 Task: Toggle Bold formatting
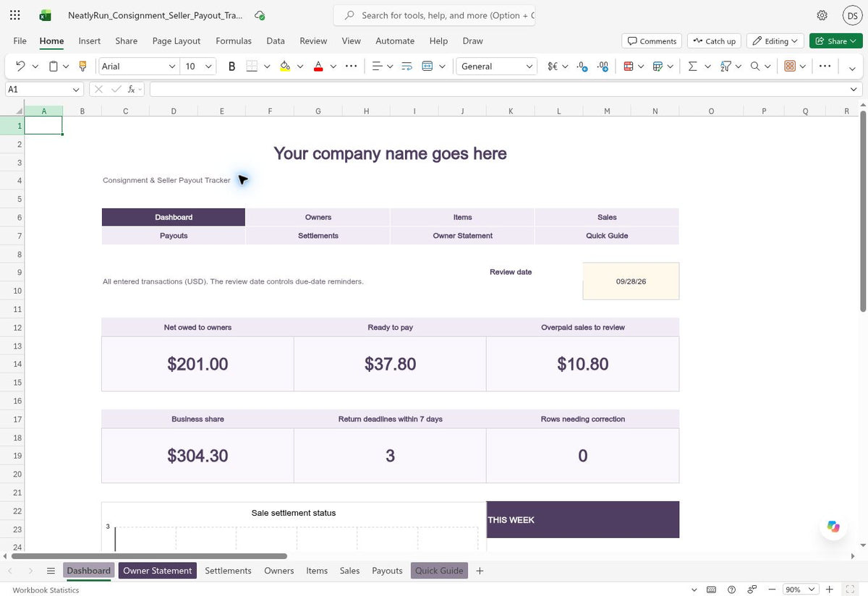[x=232, y=66]
